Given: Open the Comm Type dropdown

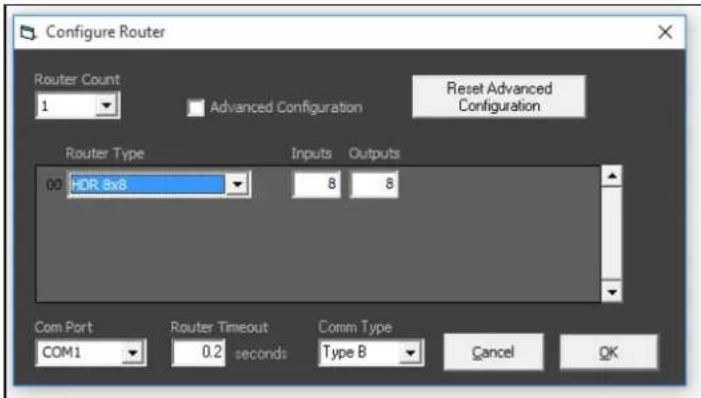Looking at the screenshot, I should pos(410,353).
